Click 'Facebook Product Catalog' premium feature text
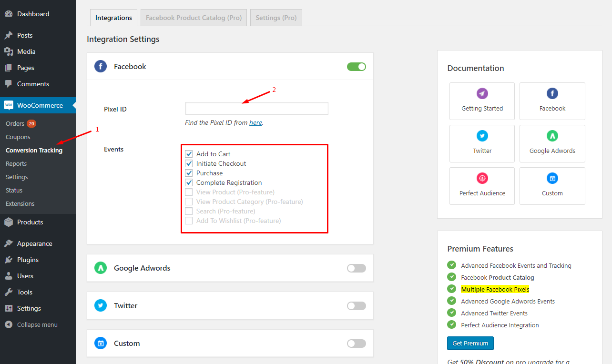Viewport: 612px width, 364px height. (498, 277)
